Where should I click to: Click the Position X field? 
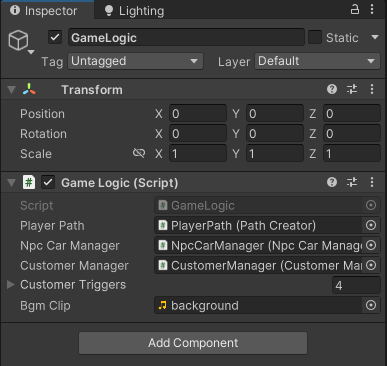click(198, 113)
